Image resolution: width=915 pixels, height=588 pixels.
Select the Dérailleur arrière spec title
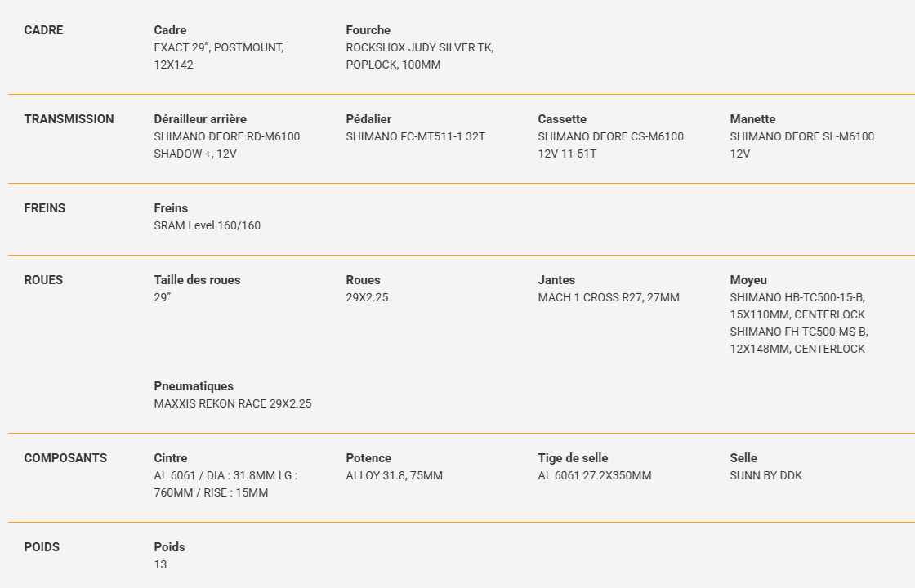[200, 119]
